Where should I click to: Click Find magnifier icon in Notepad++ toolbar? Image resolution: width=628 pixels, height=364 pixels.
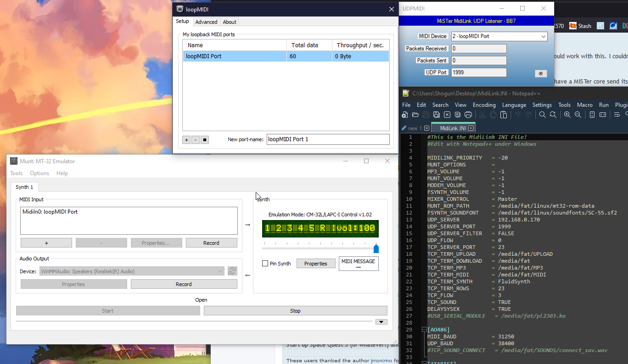(x=542, y=115)
